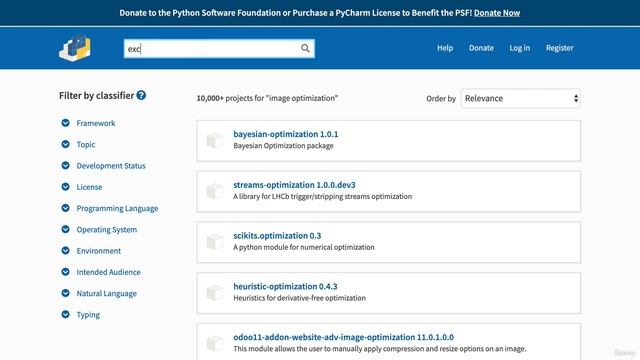Expand the Development Status chevron

click(x=65, y=165)
